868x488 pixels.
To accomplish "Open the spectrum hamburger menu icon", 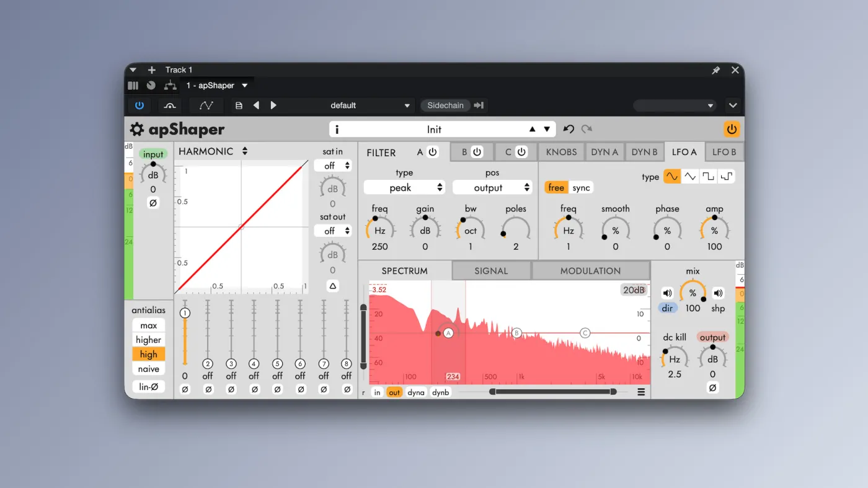I will tap(641, 392).
